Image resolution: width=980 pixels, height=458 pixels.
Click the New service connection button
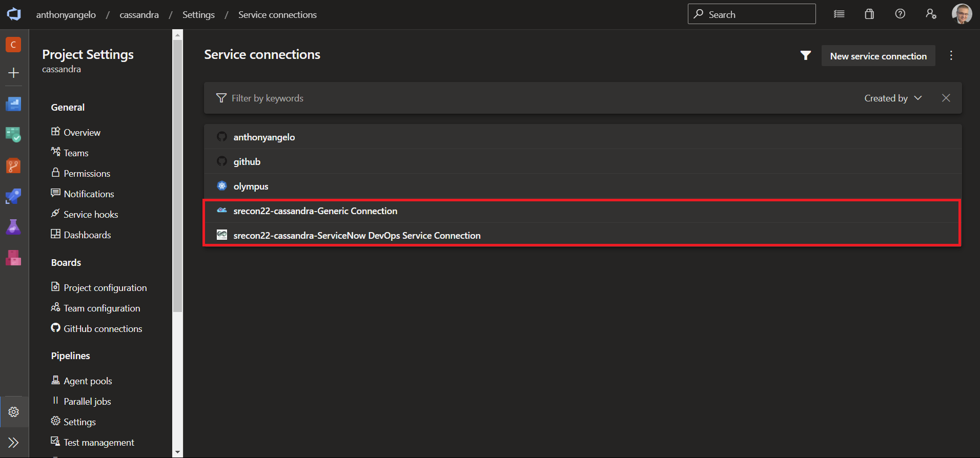[879, 56]
